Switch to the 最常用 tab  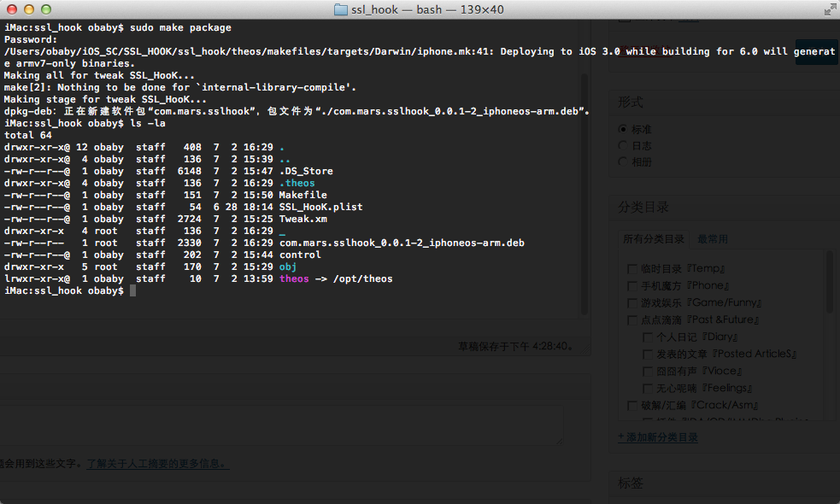(x=713, y=239)
